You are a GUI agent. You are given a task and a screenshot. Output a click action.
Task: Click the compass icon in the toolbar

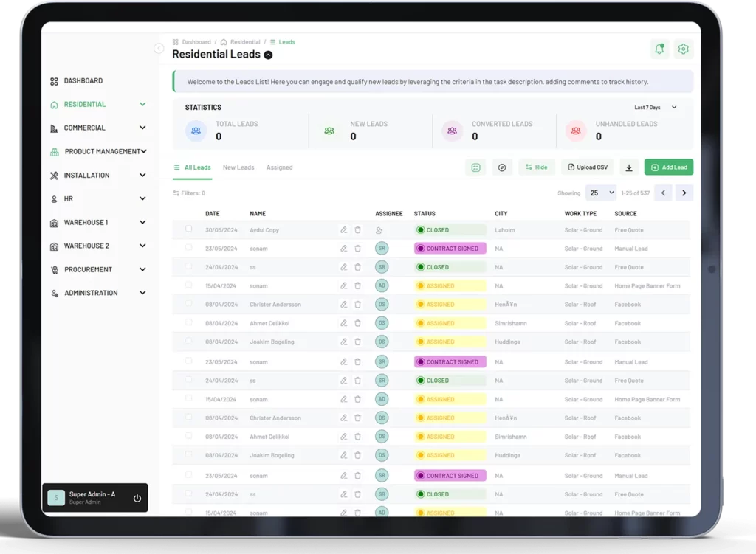(x=502, y=167)
